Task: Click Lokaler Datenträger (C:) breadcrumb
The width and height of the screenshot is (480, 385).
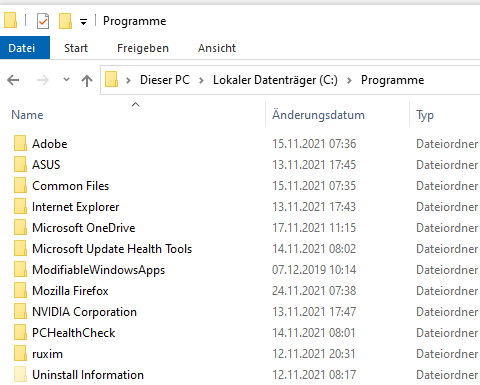Action: 275,80
